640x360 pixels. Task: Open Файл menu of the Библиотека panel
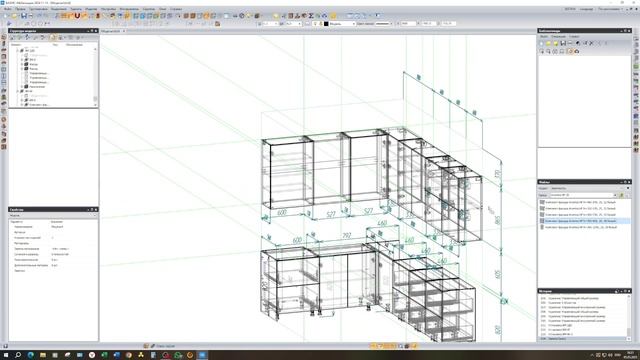point(544,36)
